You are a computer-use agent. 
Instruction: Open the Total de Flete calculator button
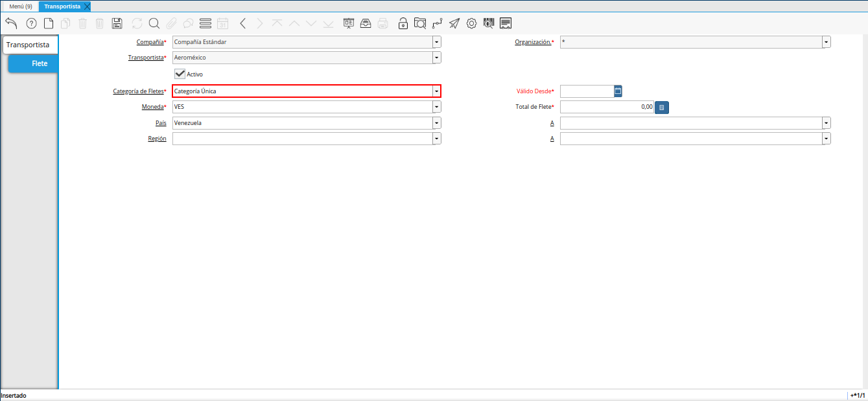[x=661, y=108]
